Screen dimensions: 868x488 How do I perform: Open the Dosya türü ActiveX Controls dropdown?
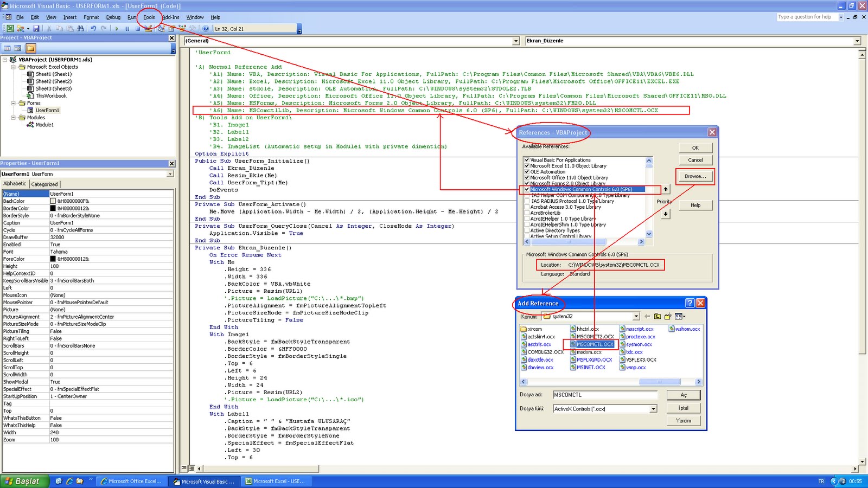653,409
